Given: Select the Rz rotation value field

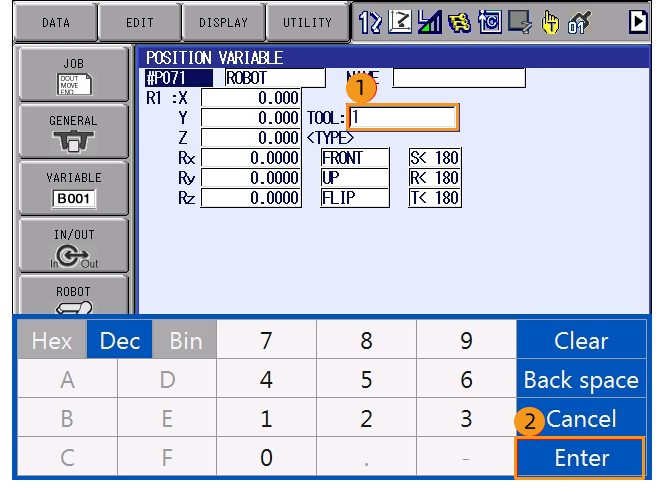Looking at the screenshot, I should 251,198.
